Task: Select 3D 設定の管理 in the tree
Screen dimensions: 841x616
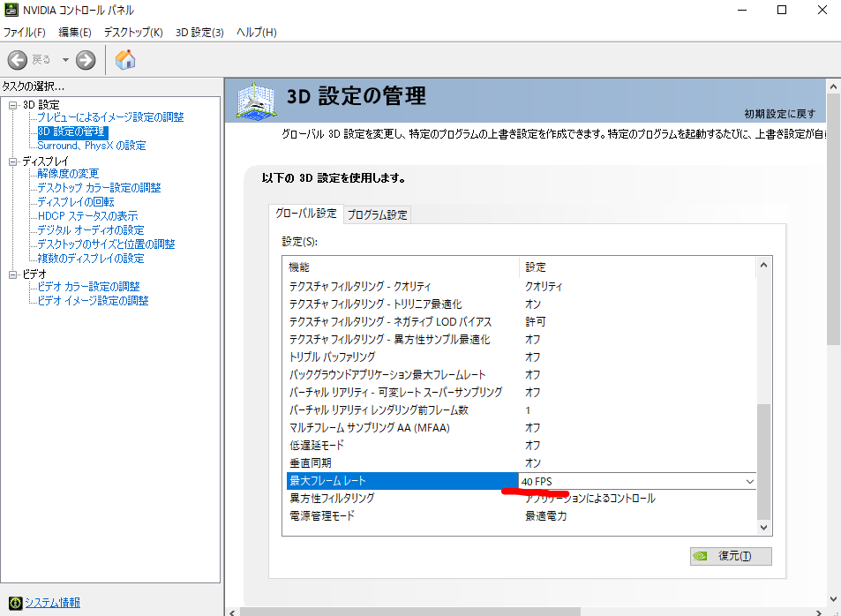Action: 73,131
